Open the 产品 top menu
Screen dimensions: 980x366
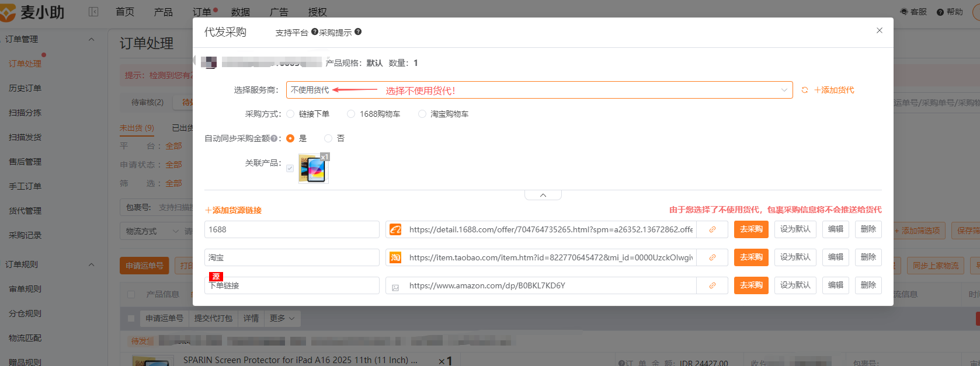164,12
